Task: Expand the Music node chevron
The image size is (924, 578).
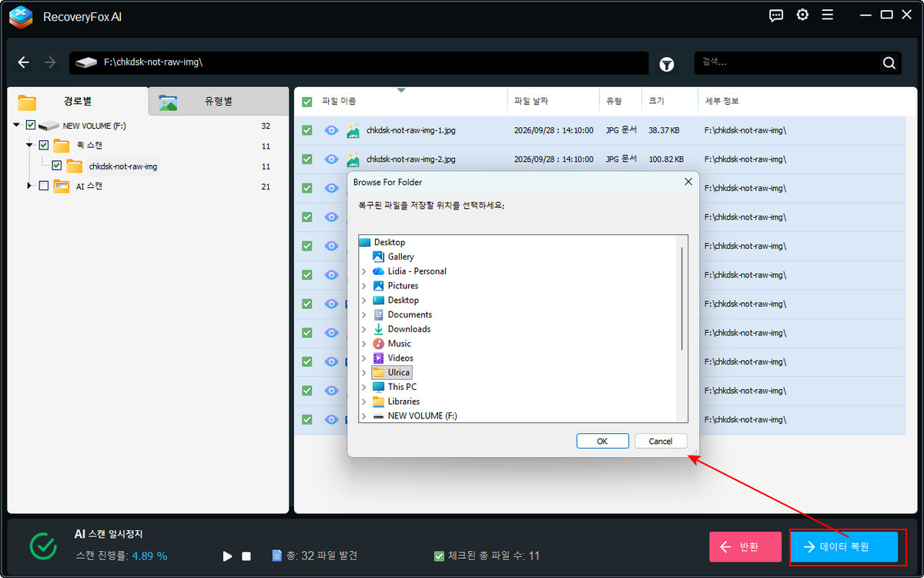Action: point(363,344)
